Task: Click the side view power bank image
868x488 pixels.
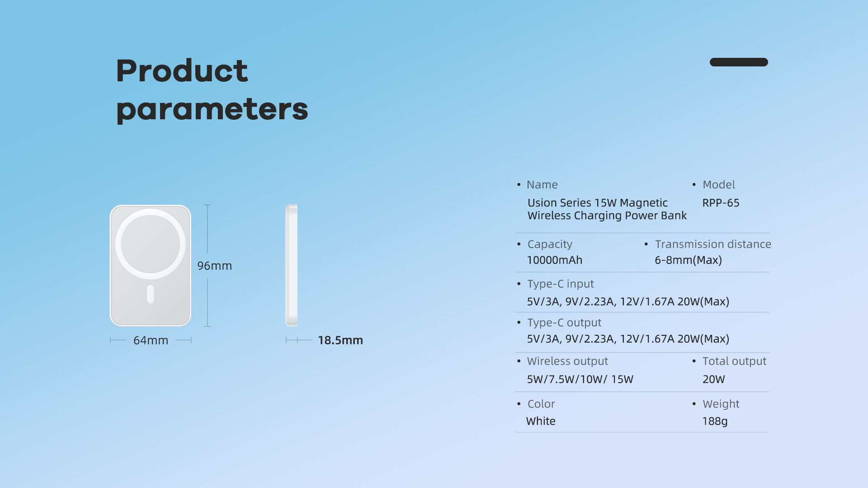Action: 292,265
